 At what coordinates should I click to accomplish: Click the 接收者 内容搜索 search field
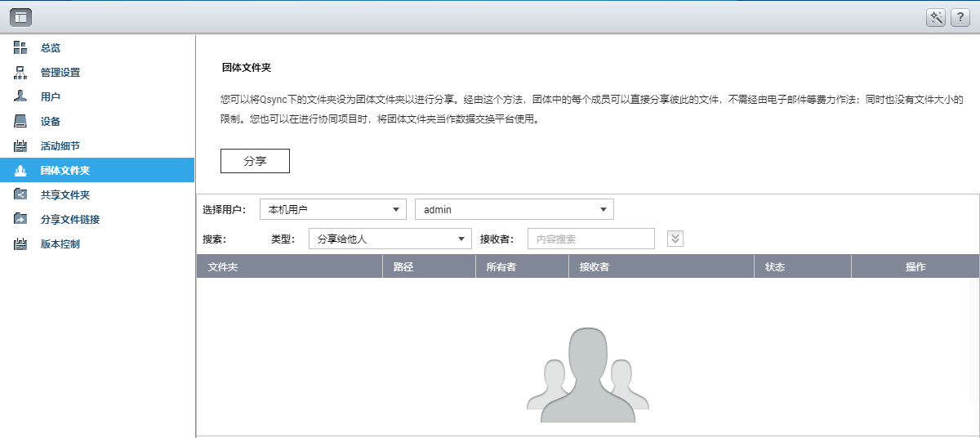[591, 239]
